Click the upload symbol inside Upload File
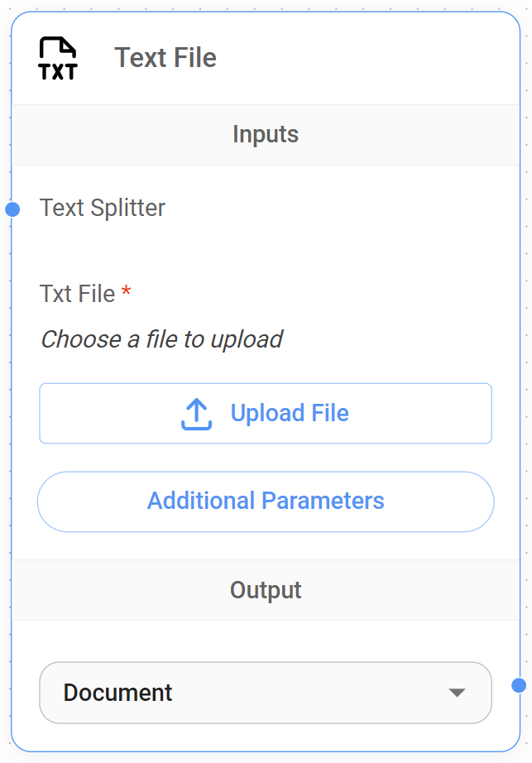 (x=197, y=412)
